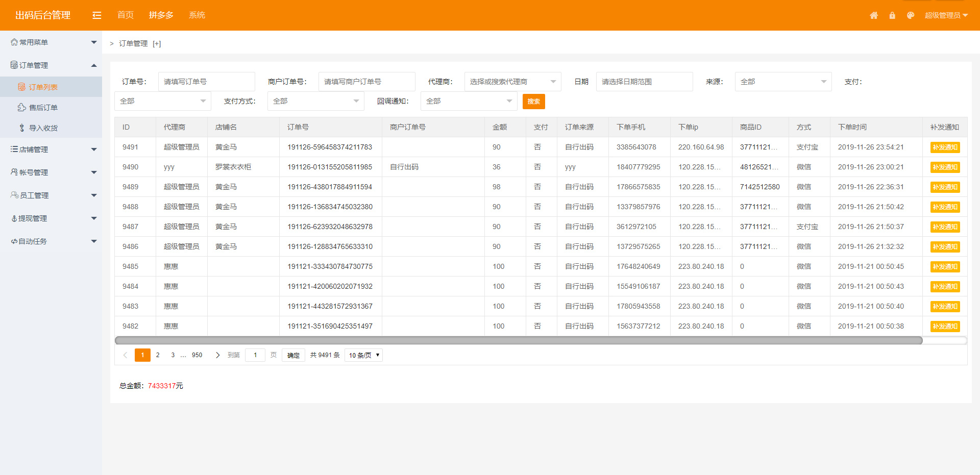
Task: Go to next page arrow in pagination
Action: click(218, 355)
